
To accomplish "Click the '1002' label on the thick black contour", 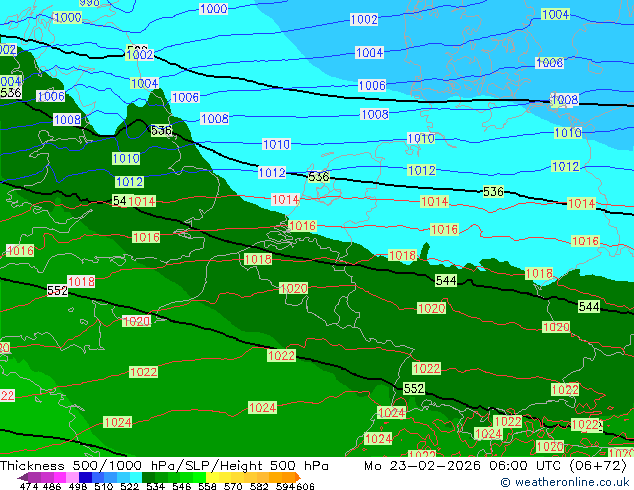I will coord(140,55).
